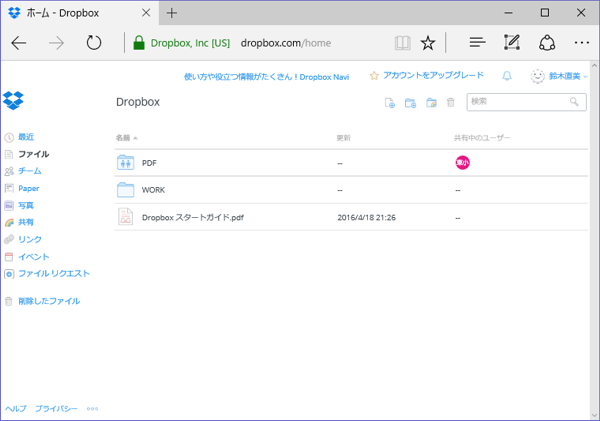The image size is (600, 421).
Task: Click the ヘルプ footer link
Action: click(x=16, y=409)
